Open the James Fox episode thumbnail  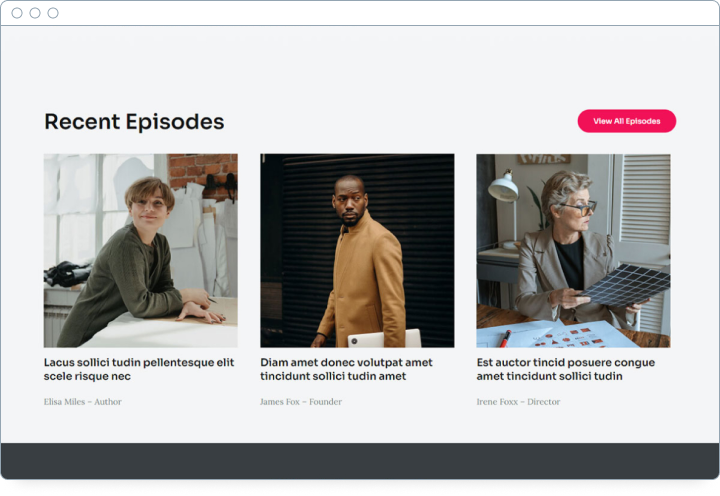(x=357, y=250)
